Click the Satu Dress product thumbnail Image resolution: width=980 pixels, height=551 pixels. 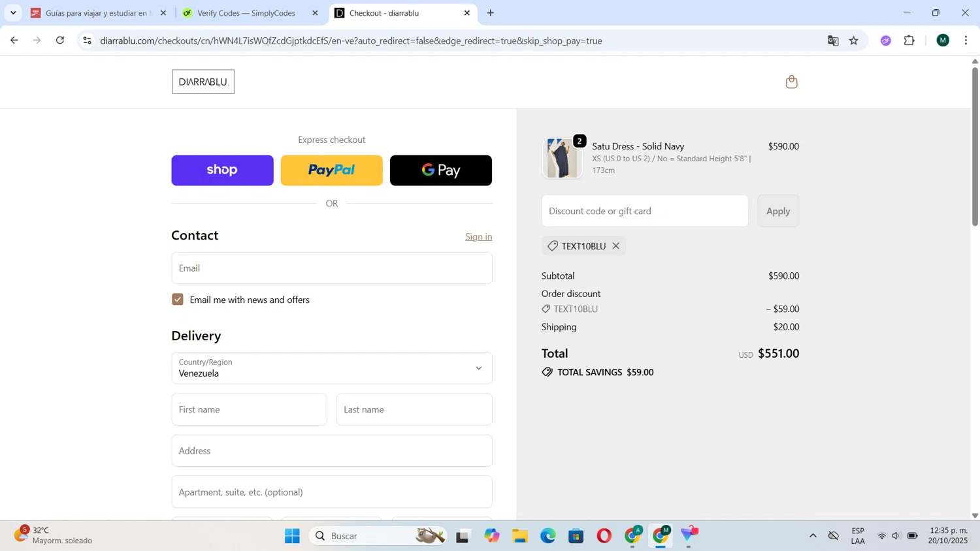(x=563, y=158)
